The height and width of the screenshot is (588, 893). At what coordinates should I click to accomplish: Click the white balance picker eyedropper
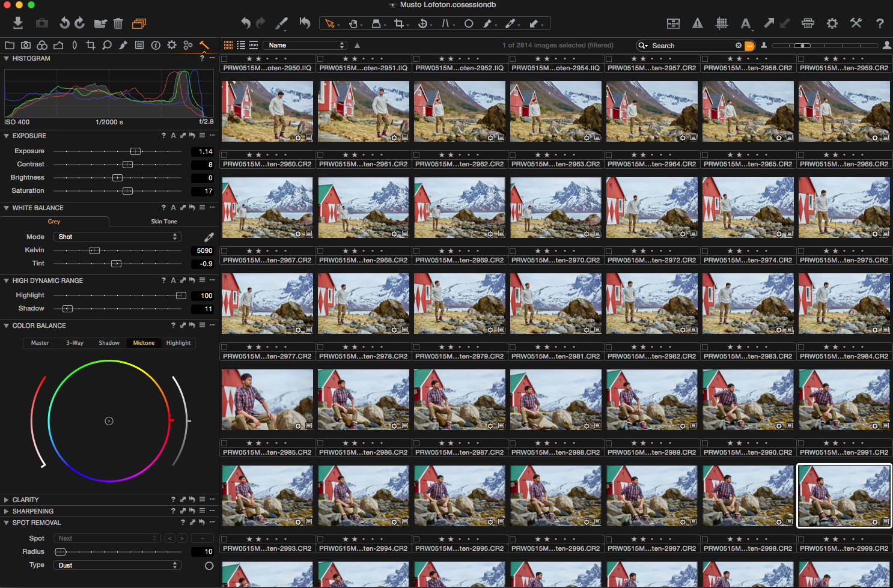click(x=209, y=237)
